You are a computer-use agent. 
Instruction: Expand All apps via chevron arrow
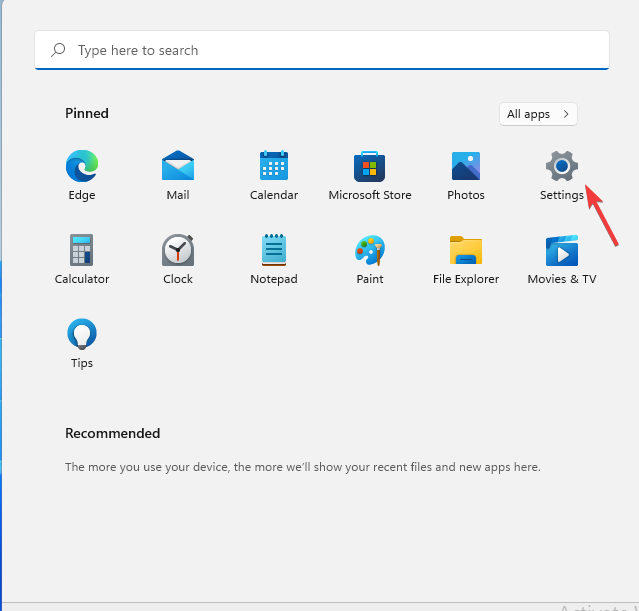pos(566,114)
